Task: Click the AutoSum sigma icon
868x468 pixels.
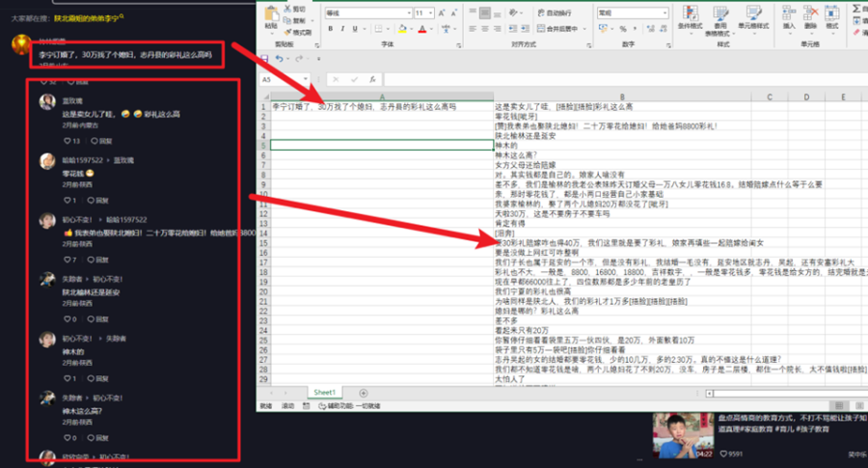Action: click(x=857, y=9)
